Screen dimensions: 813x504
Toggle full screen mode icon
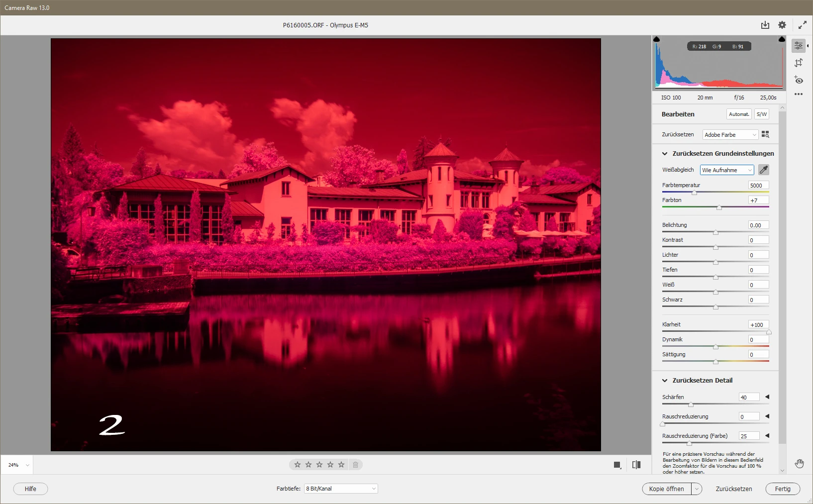802,25
